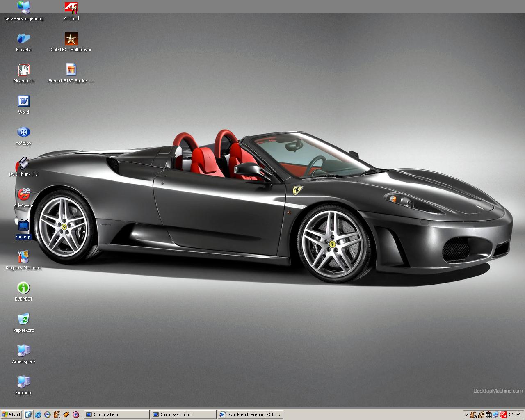Viewport: 525px width, 420px height.
Task: Click the red Avira tray icon
Action: (503, 415)
